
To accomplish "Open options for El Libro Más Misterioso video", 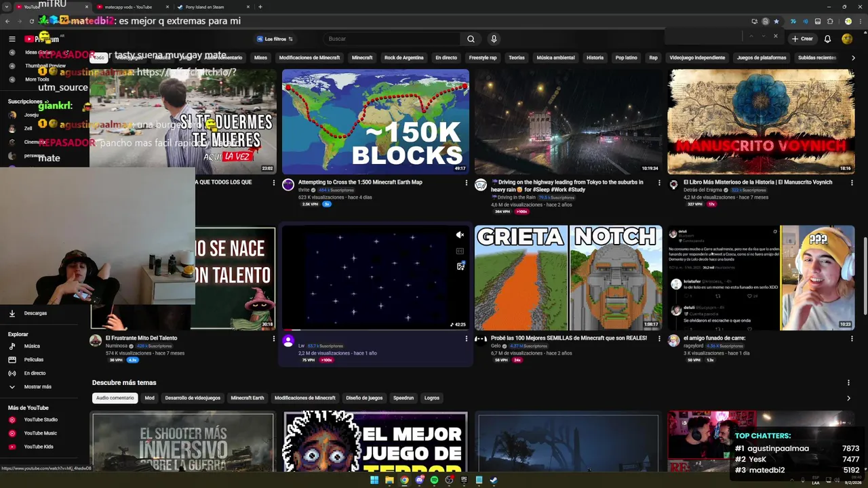I will click(851, 182).
